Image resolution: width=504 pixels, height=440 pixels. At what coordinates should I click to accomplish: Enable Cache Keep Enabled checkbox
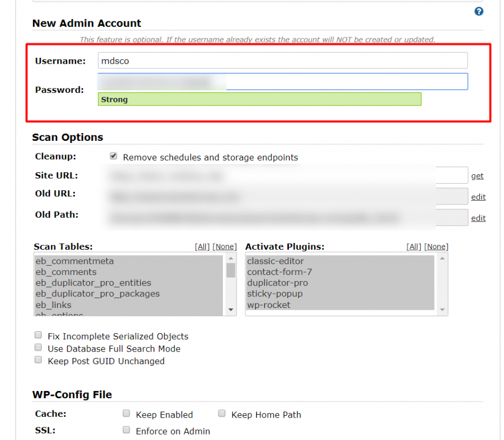[127, 413]
